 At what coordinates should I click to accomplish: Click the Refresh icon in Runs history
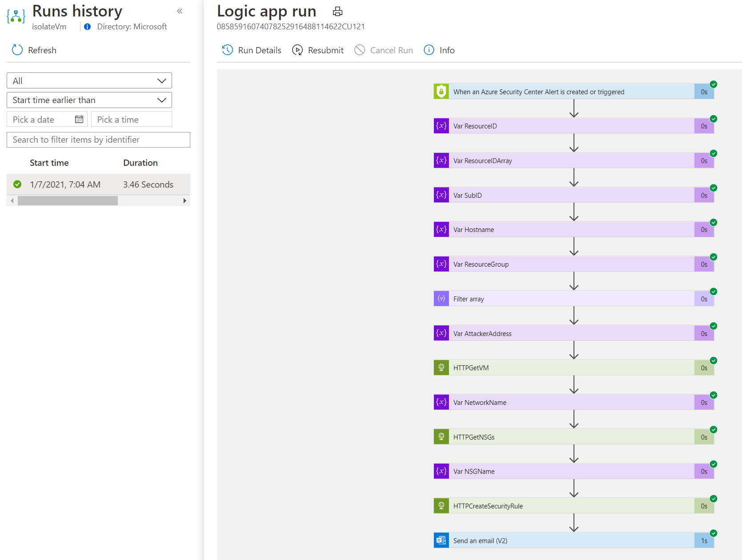(x=17, y=50)
